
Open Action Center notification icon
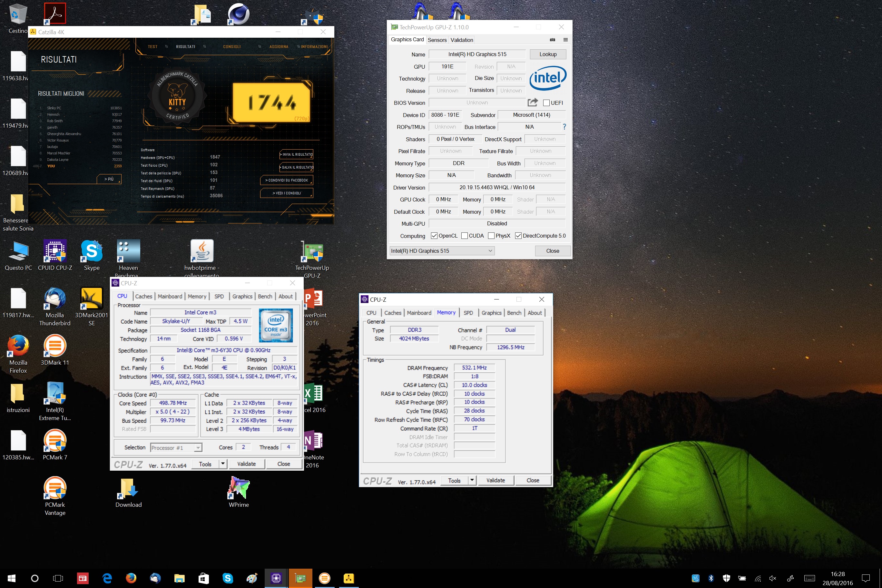(x=866, y=578)
